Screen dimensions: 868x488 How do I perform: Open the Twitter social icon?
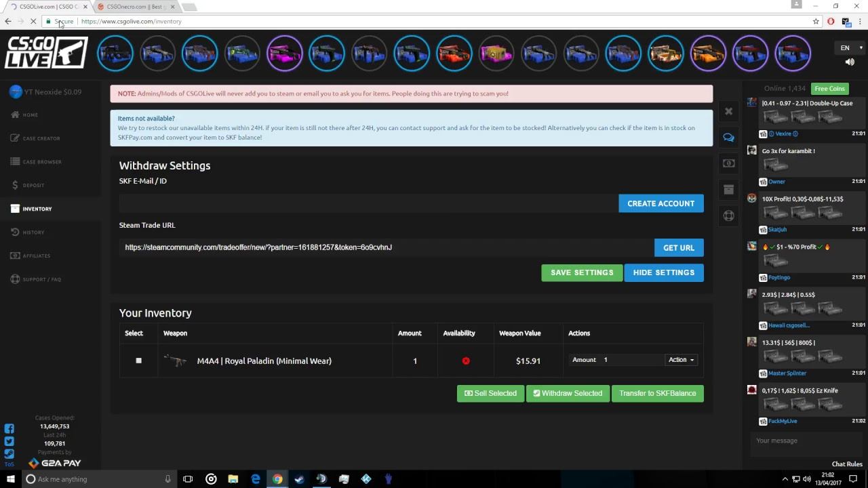(9, 441)
